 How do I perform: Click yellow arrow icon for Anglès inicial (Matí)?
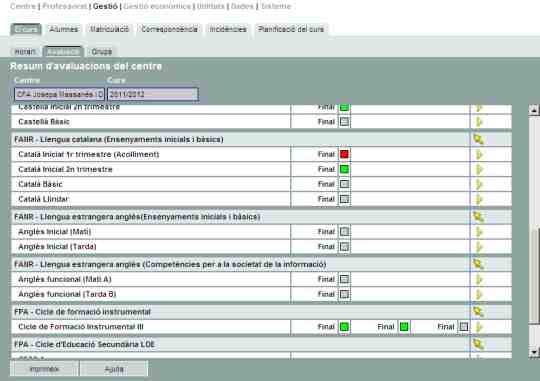[479, 232]
